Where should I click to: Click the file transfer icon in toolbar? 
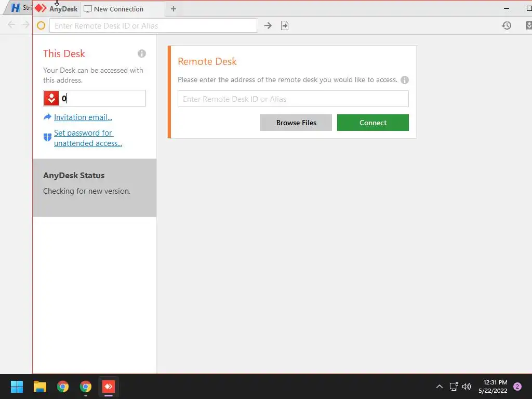tap(285, 25)
